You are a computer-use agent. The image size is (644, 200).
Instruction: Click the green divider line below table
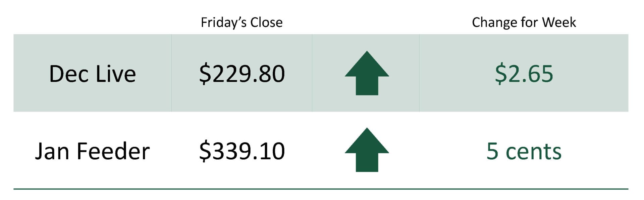(321, 189)
